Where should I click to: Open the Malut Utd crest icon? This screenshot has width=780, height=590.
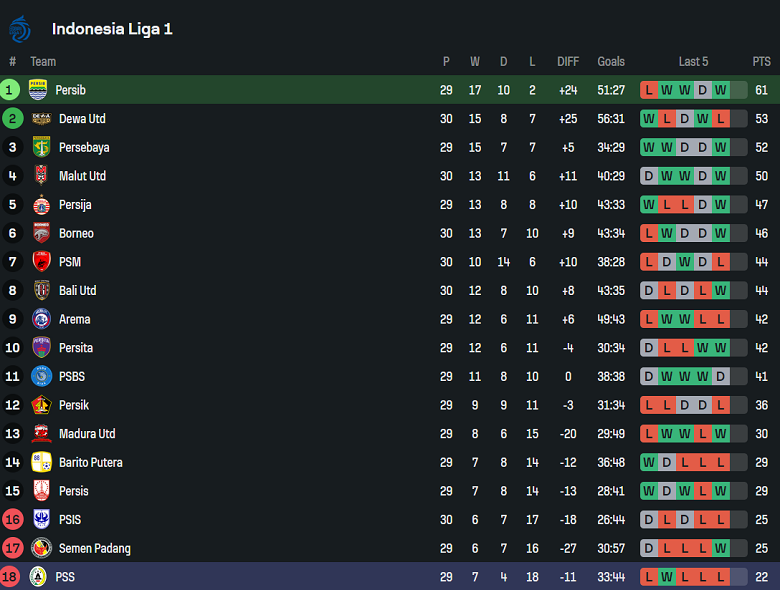41,176
